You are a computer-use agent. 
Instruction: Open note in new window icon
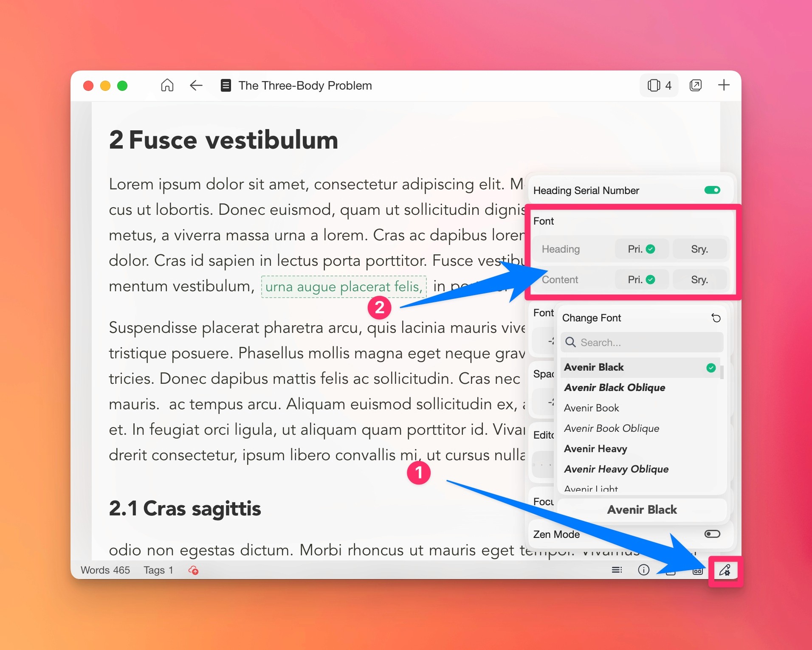click(x=696, y=85)
